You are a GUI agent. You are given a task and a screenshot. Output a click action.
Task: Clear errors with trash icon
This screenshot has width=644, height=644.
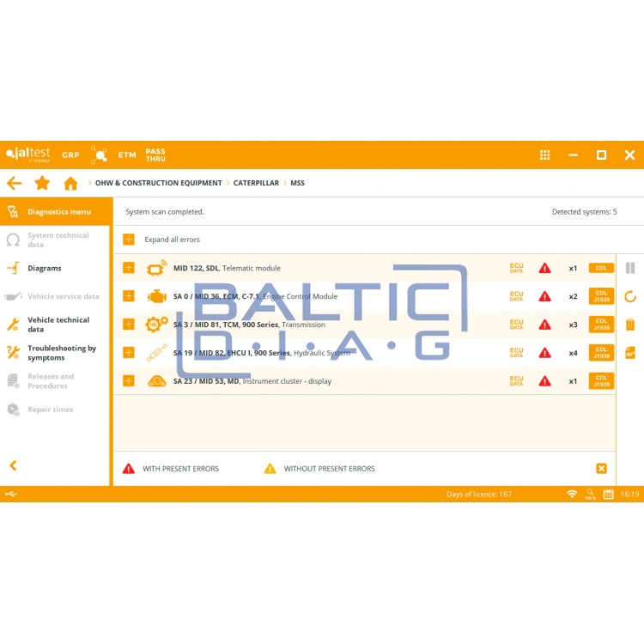point(630,325)
